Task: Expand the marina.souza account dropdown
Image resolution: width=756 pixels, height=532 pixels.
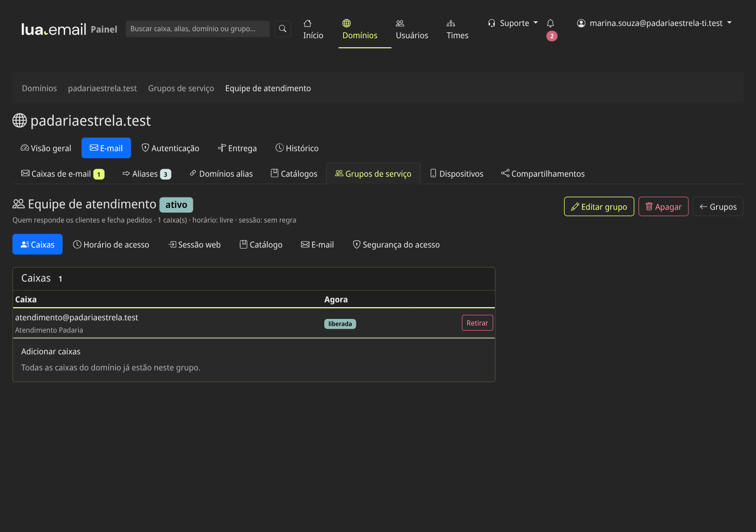Action: (654, 23)
